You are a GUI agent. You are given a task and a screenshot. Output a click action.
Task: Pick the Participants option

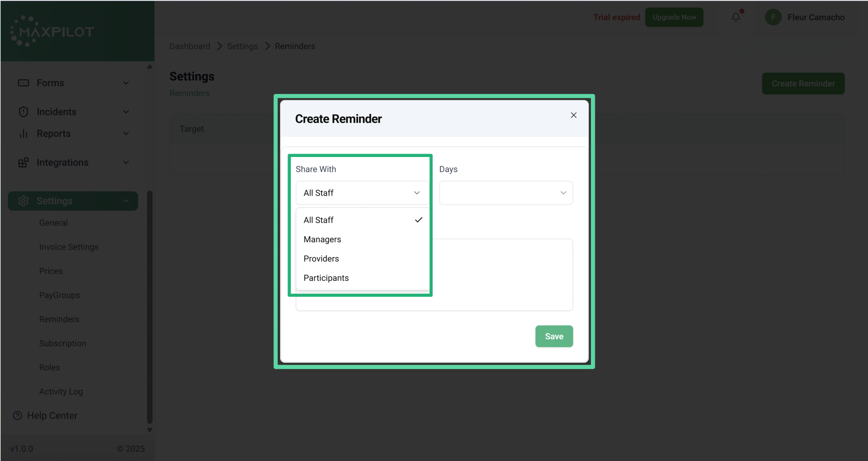pos(326,278)
